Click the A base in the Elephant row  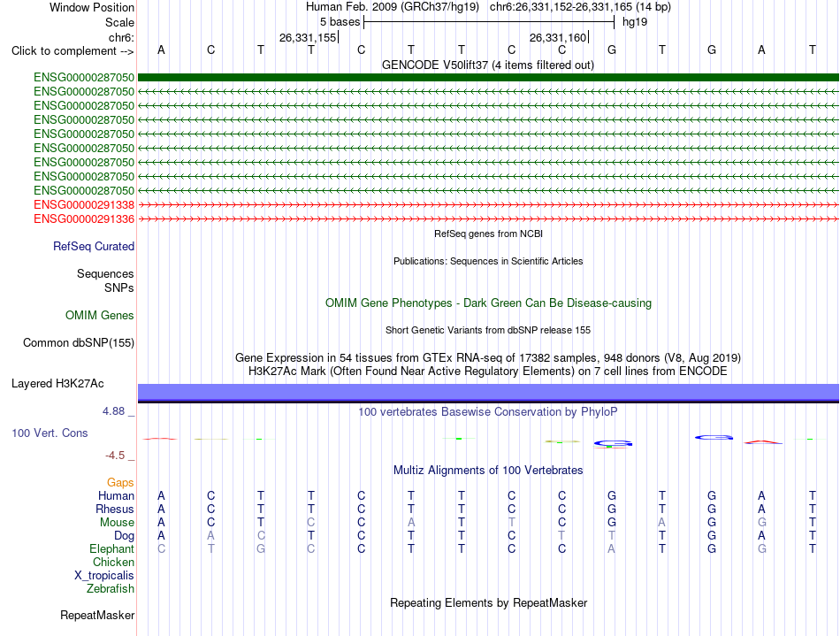[x=611, y=548]
